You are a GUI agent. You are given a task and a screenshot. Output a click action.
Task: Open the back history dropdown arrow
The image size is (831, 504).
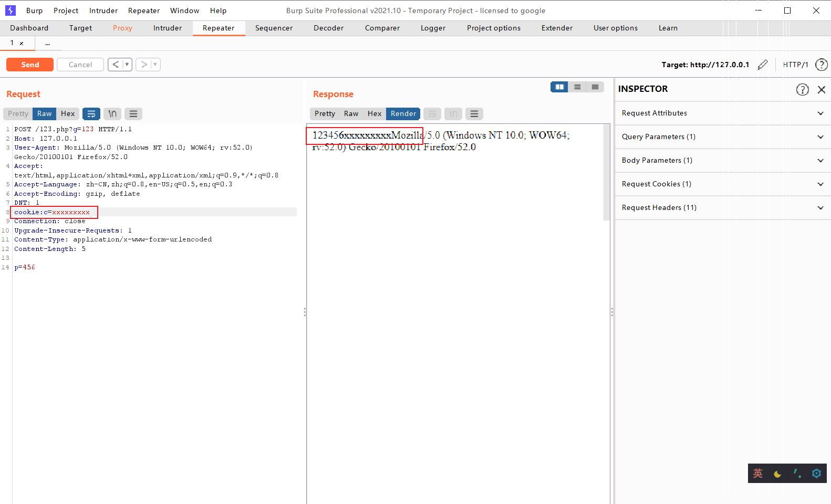(x=127, y=65)
